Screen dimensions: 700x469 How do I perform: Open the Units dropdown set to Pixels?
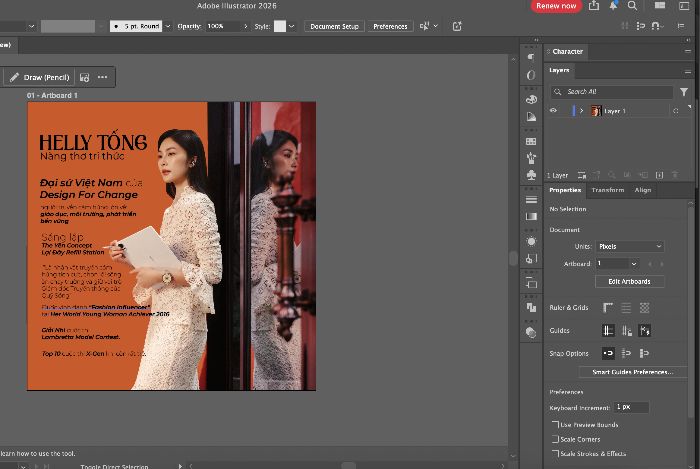pos(629,246)
